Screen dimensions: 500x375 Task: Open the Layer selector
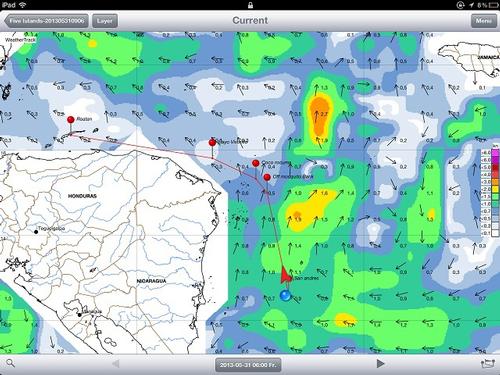click(x=105, y=21)
